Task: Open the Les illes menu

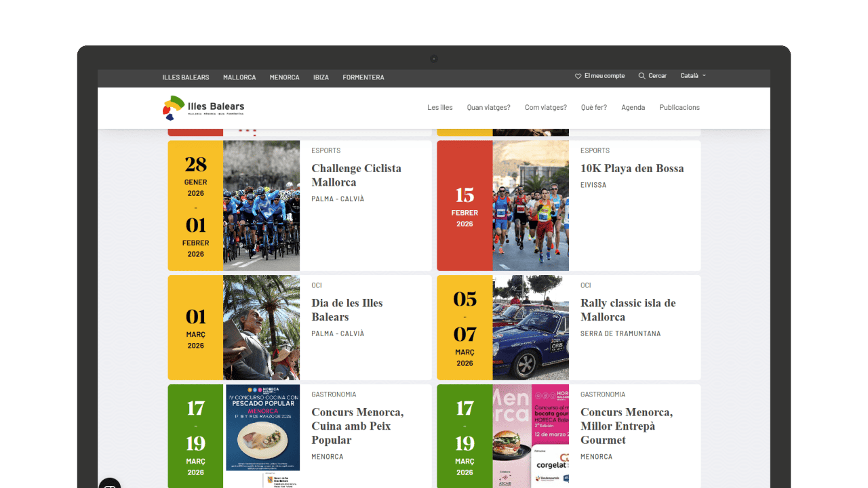Action: coord(439,108)
